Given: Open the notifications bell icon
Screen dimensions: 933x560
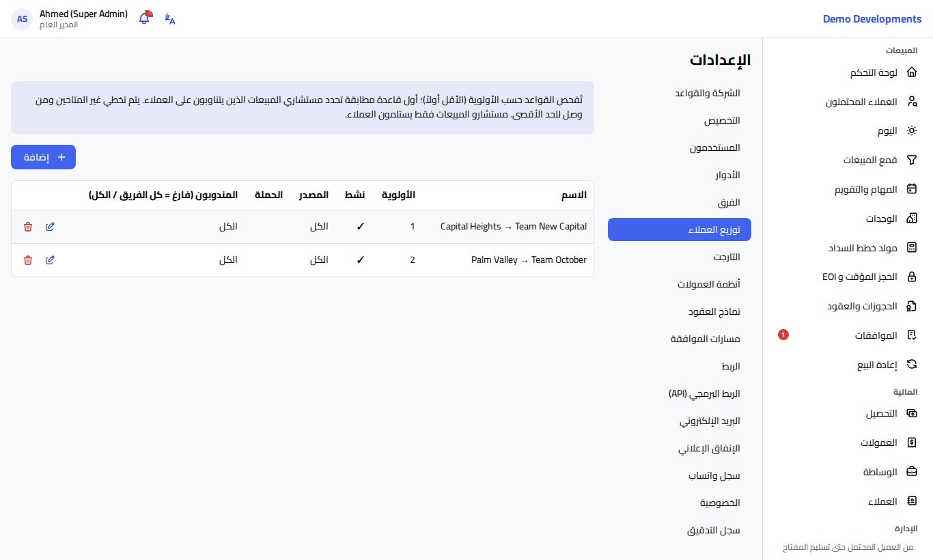Looking at the screenshot, I should (144, 18).
